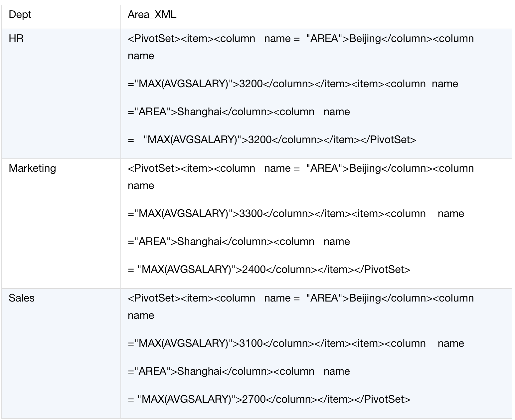Click the value 3200 in the HR row
515x420 pixels.
(x=250, y=84)
